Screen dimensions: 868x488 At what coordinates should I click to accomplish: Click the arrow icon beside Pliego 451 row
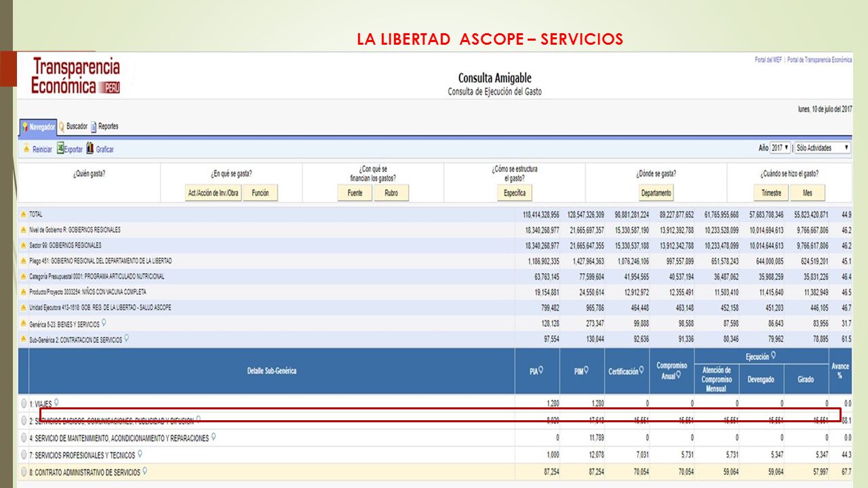click(24, 261)
